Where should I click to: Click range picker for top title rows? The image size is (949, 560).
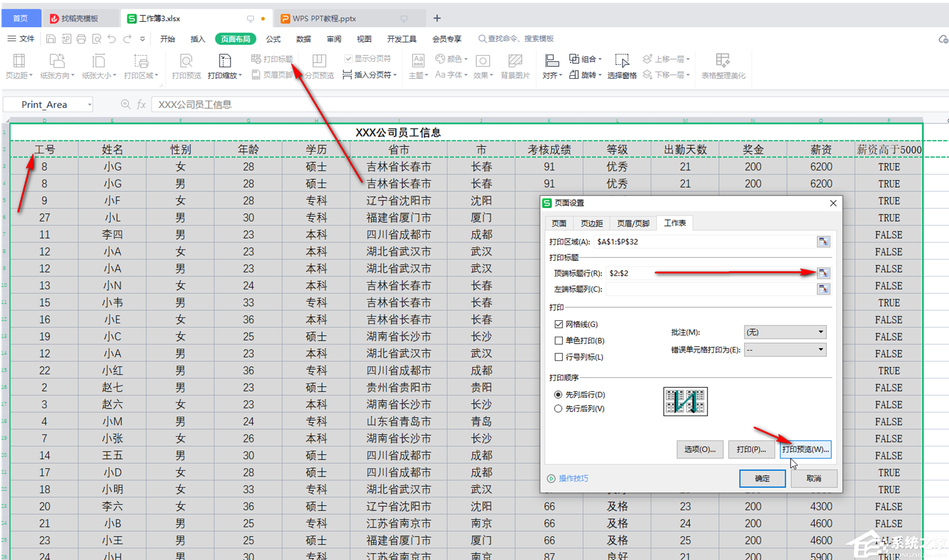point(823,273)
